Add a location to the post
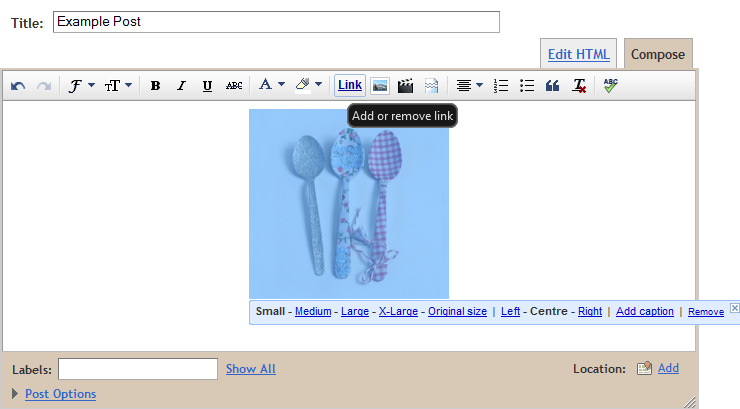 (x=668, y=368)
